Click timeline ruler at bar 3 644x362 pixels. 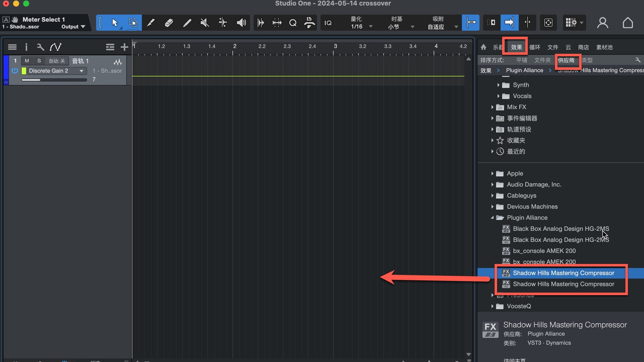coord(335,47)
